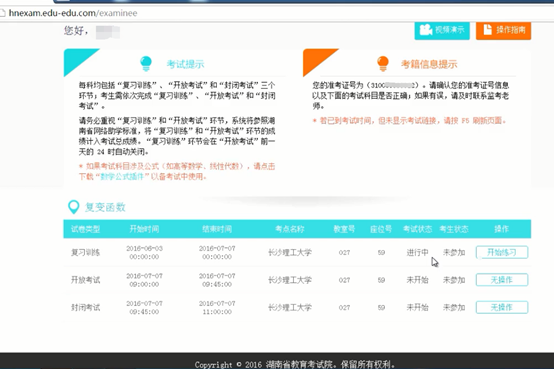
Task: Click 复习训练 end time 2016-07-07 00:00:00
Action: (x=217, y=252)
